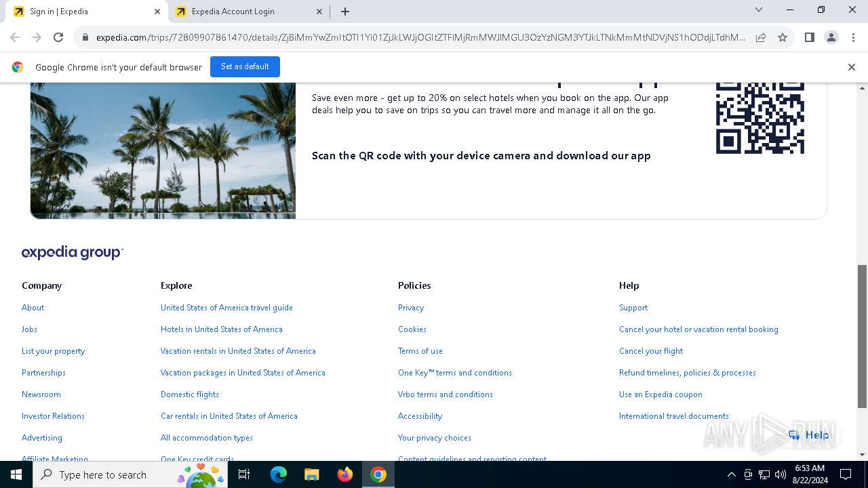Select the Sign in | Expedia tab
Screen dimensions: 868x488
pos(85,12)
